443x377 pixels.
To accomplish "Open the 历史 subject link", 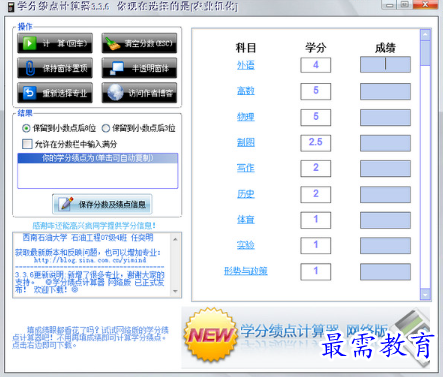I will (x=246, y=194).
